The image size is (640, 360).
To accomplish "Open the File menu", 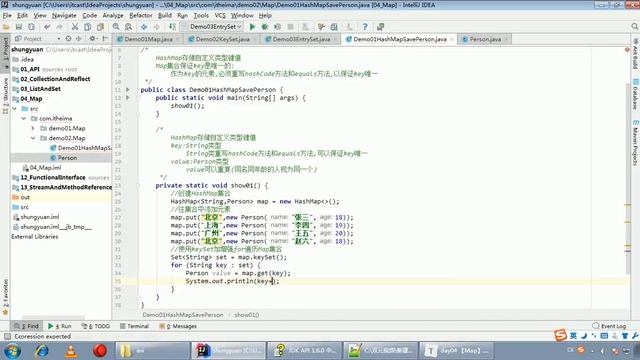I will [7, 16].
